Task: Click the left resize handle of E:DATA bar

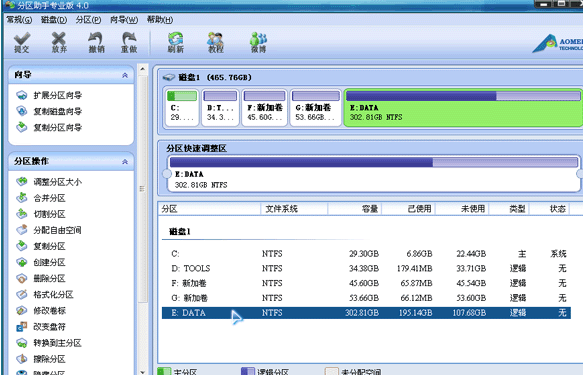Action: [x=167, y=174]
